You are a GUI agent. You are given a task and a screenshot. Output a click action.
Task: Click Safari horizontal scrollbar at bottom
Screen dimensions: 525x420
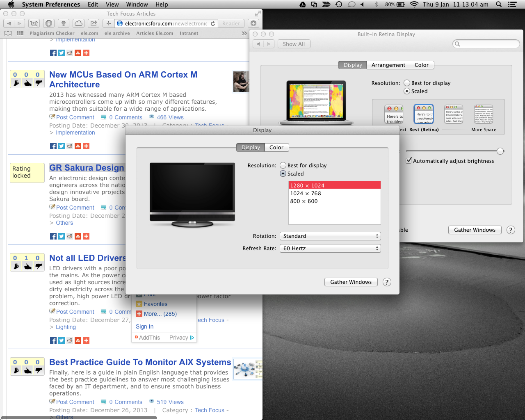pyautogui.click(x=78, y=418)
